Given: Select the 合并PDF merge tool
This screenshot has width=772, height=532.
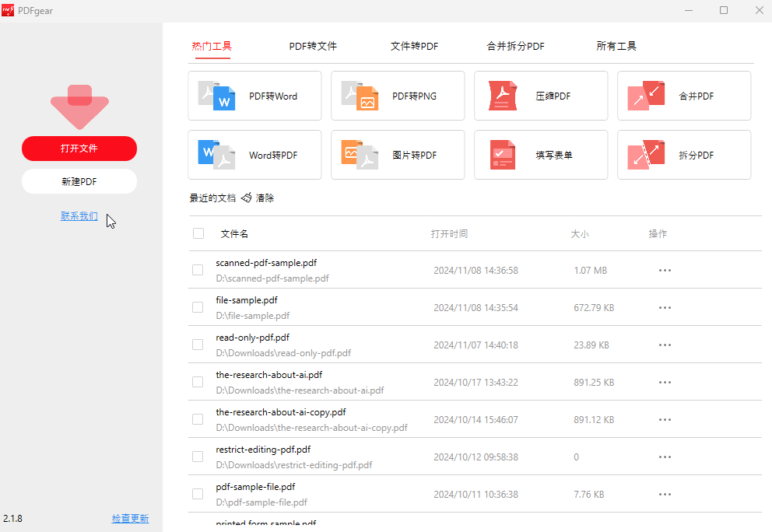Looking at the screenshot, I should 684,96.
